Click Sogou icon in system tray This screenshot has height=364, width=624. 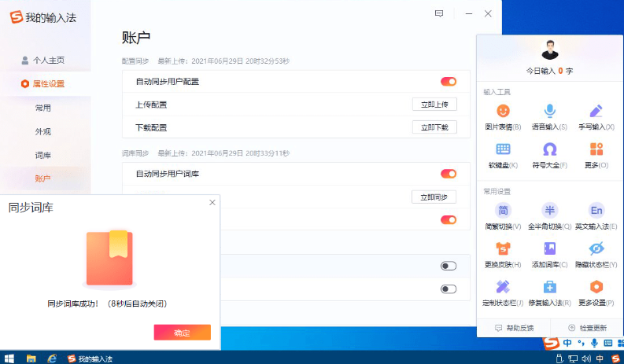pos(615,358)
